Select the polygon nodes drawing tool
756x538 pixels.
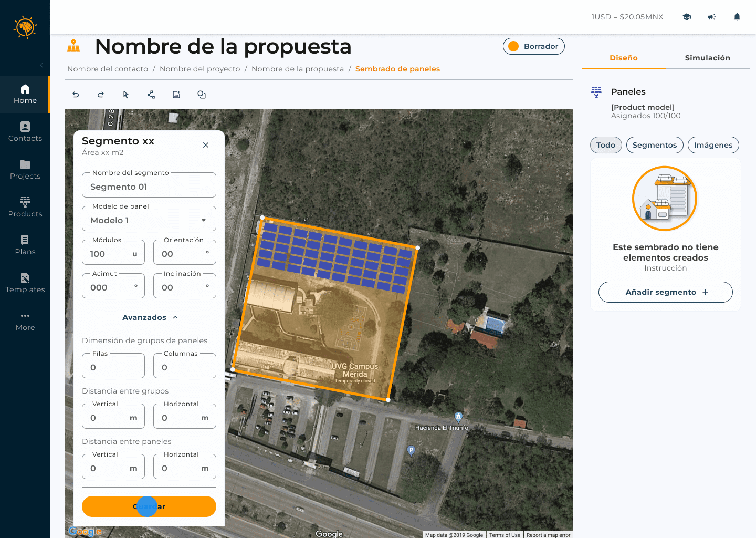151,95
